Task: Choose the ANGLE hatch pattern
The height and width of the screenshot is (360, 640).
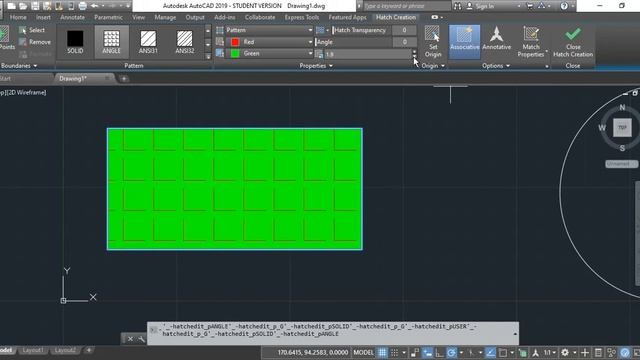Action: click(111, 42)
